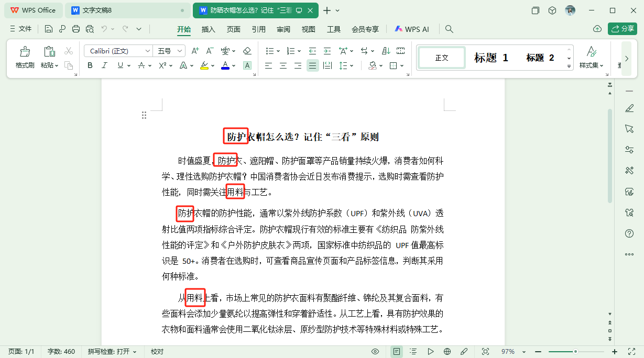Toggle italic formatting
Viewport: 644px width, 358px height.
(104, 65)
